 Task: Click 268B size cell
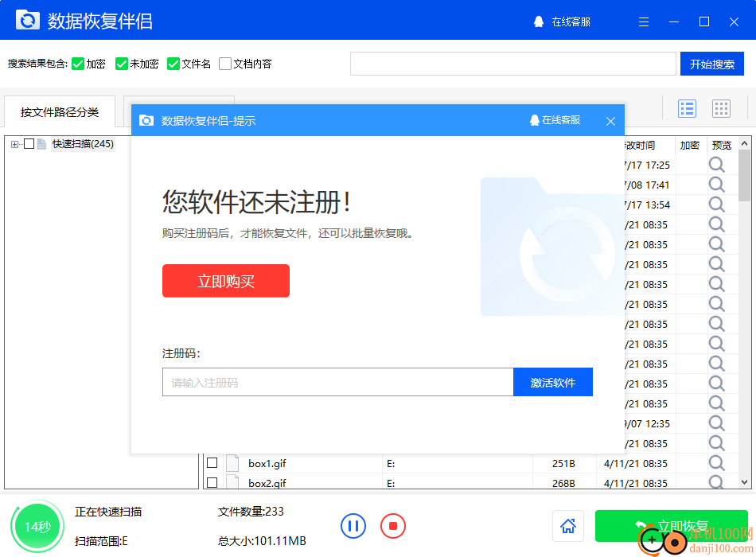pos(563,483)
